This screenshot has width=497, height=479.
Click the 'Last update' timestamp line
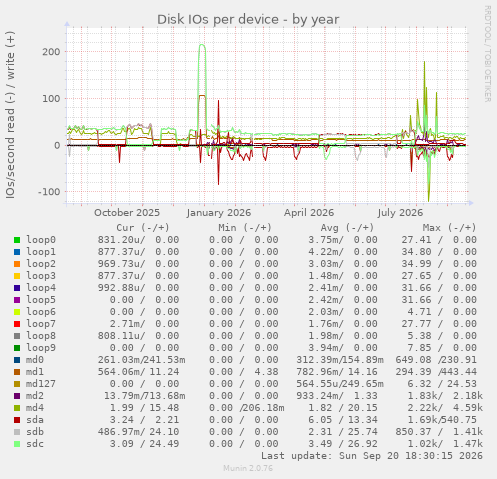[x=372, y=456]
